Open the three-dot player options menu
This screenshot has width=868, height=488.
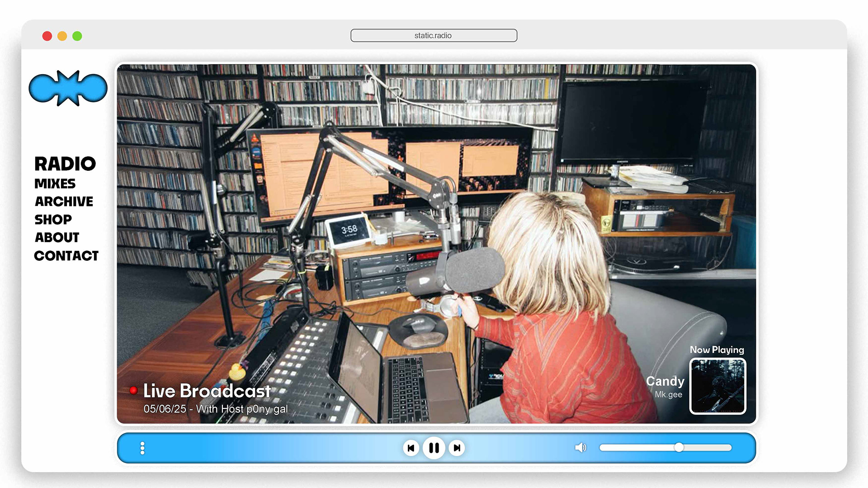pos(142,448)
